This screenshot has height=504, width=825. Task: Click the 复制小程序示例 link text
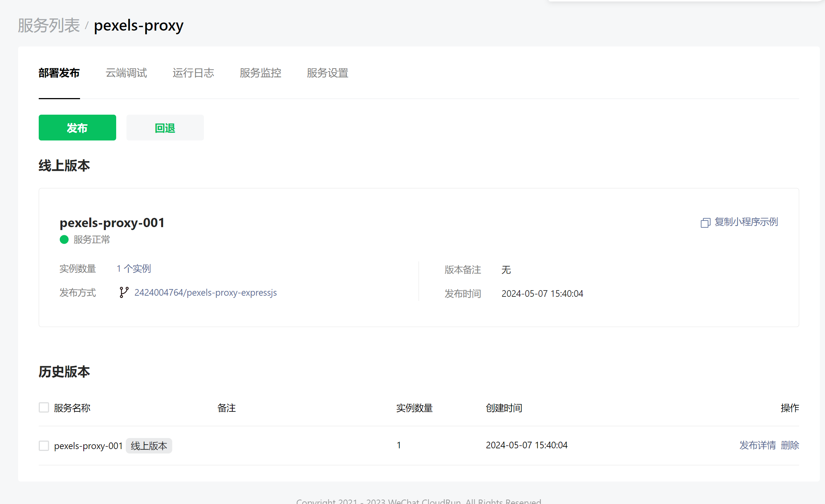746,222
